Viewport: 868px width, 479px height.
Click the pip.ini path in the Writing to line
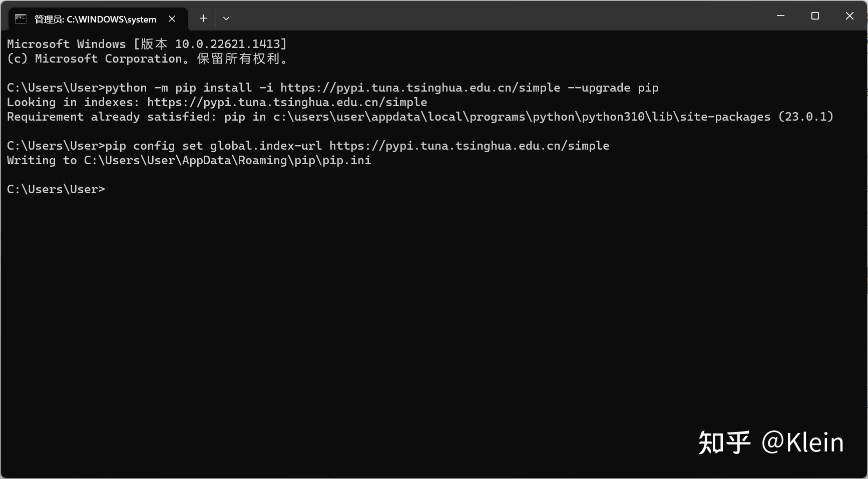(x=227, y=160)
